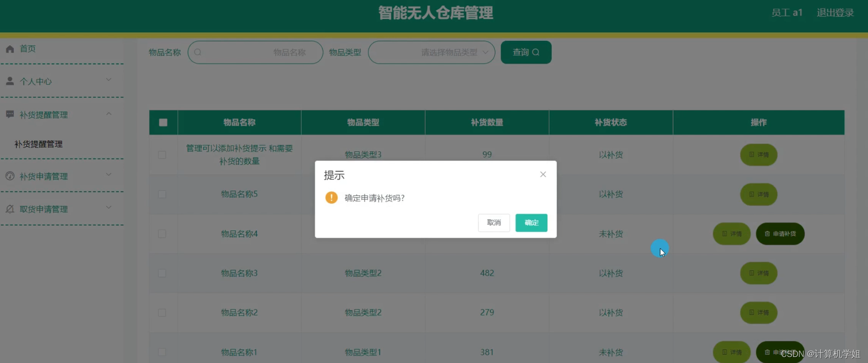Click the clock icon beside 补货申请管理
The image size is (868, 363).
pyautogui.click(x=10, y=176)
